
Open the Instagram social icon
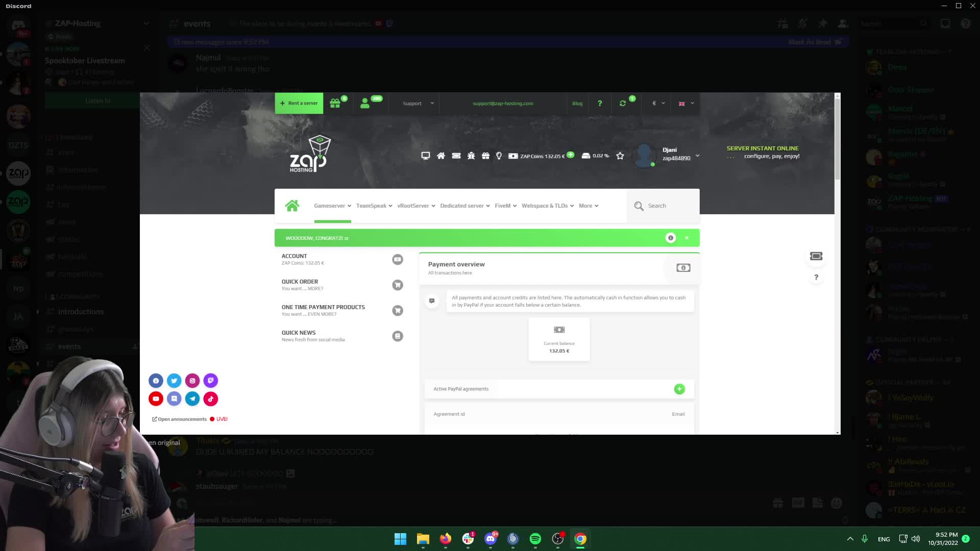point(192,381)
